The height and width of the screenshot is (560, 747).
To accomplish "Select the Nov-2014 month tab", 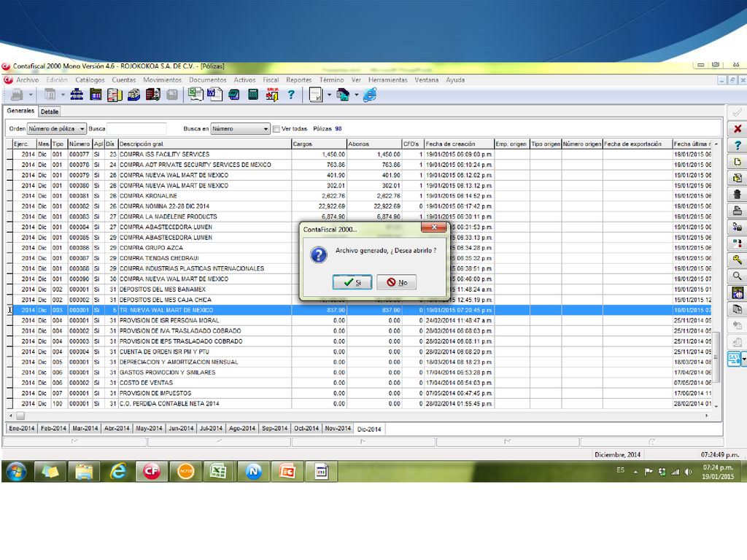I will 338,429.
